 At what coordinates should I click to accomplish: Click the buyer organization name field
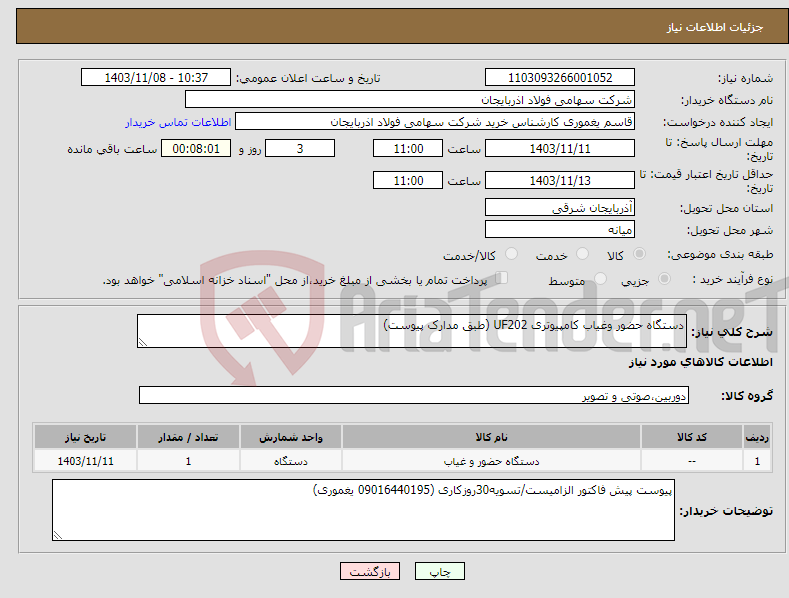coord(410,99)
